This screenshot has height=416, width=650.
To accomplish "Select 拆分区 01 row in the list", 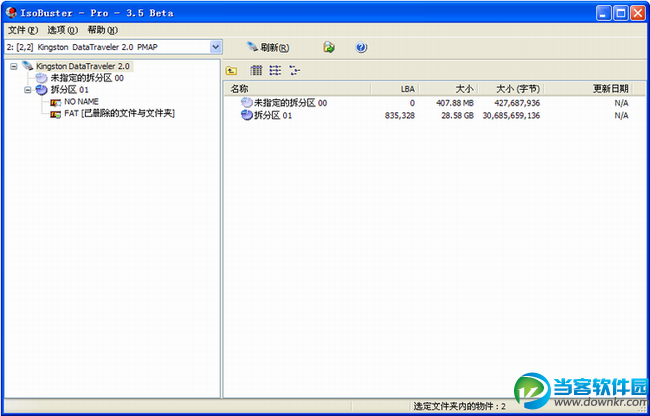I will point(435,116).
